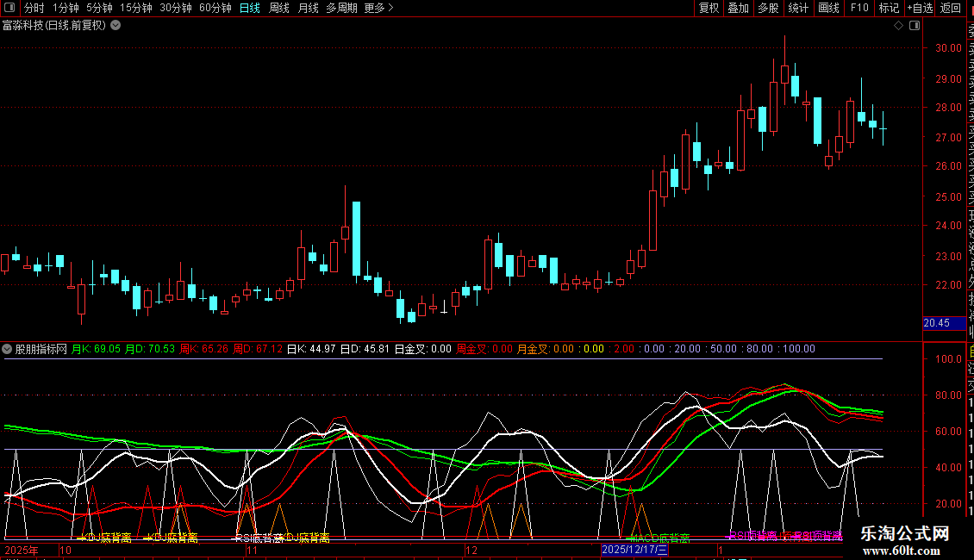Open the 复权 adjustment menu
This screenshot has height=560, width=974.
point(709,8)
